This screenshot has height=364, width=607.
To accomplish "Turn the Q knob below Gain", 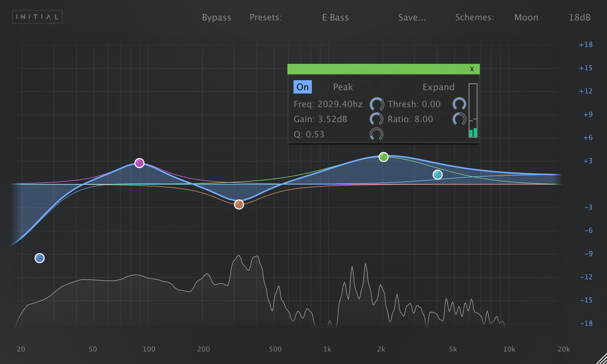I will coord(377,134).
